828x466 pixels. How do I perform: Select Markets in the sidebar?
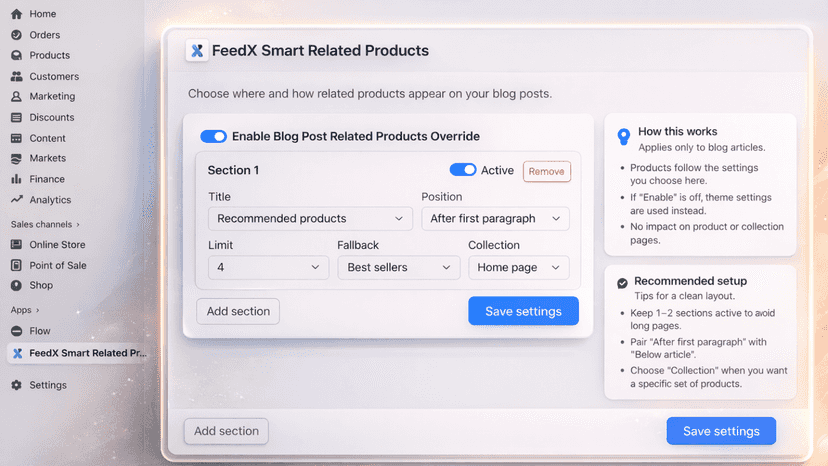tap(48, 159)
